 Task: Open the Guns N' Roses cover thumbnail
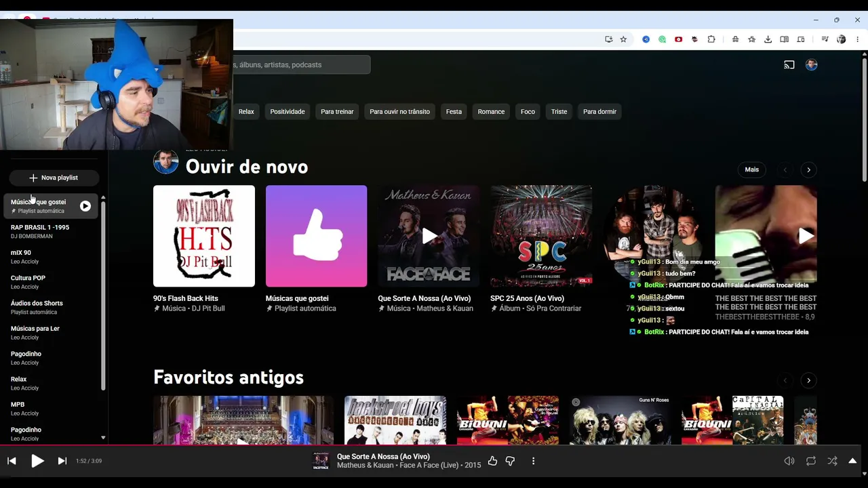tap(620, 420)
